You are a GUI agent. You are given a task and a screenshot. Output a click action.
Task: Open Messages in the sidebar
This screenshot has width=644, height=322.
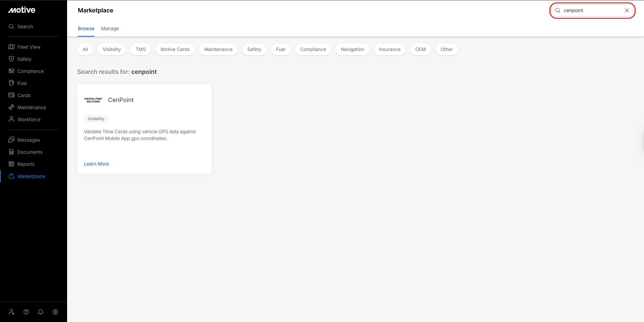pos(29,140)
